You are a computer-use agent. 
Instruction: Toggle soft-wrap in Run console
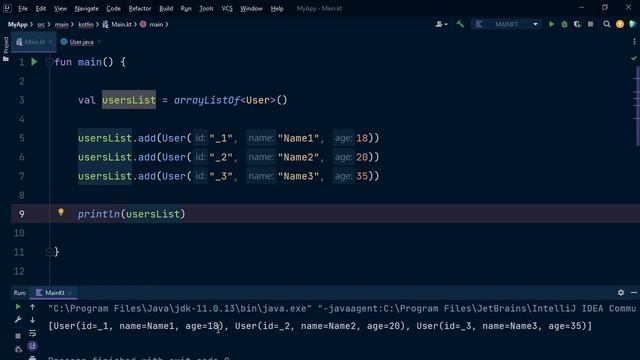click(x=33, y=333)
